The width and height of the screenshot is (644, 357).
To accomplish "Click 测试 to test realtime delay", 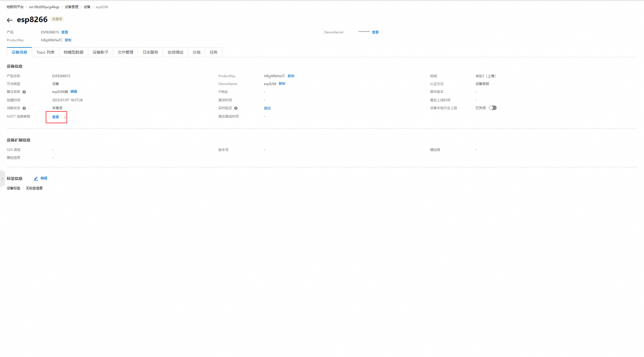I will [267, 108].
